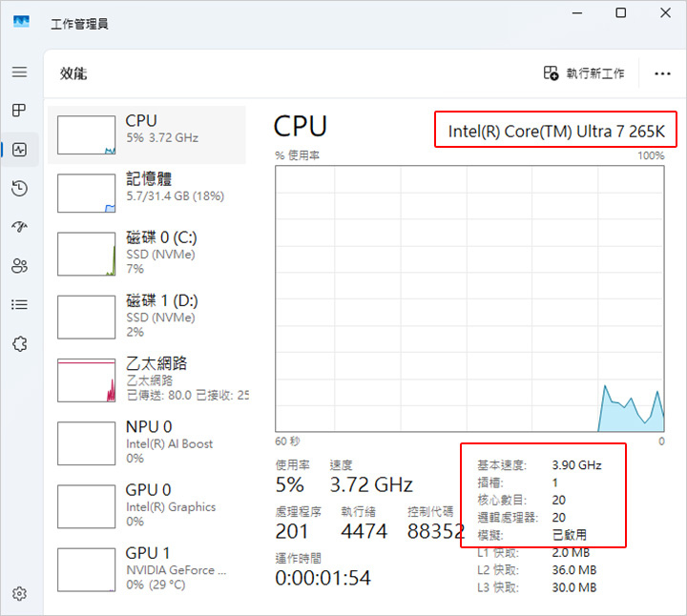Click the 效能 page heading
This screenshot has width=687, height=616.
(73, 73)
